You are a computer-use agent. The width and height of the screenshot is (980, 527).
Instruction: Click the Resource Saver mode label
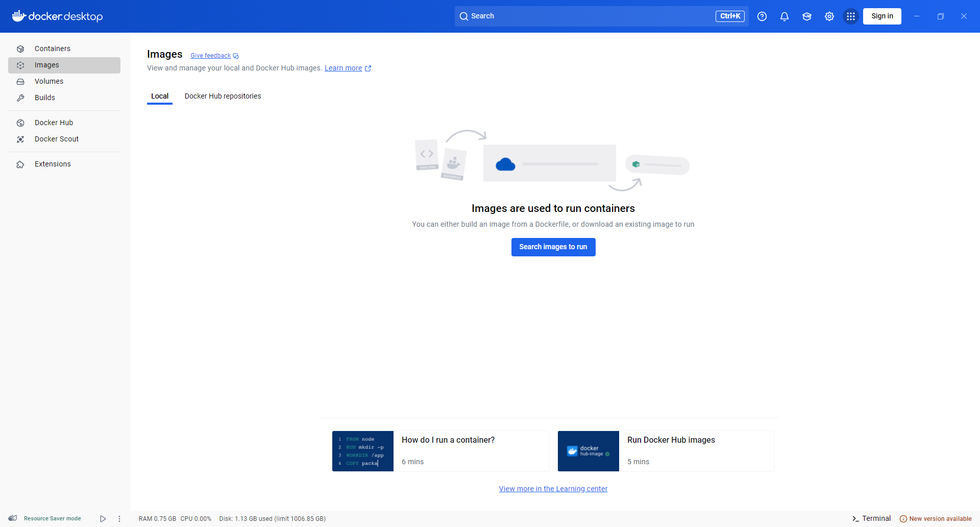coord(53,519)
